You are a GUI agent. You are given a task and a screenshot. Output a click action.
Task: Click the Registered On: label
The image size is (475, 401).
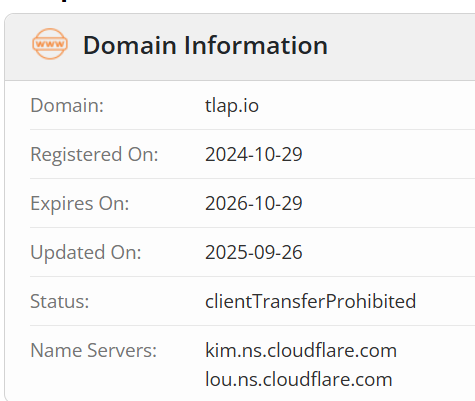pyautogui.click(x=94, y=154)
